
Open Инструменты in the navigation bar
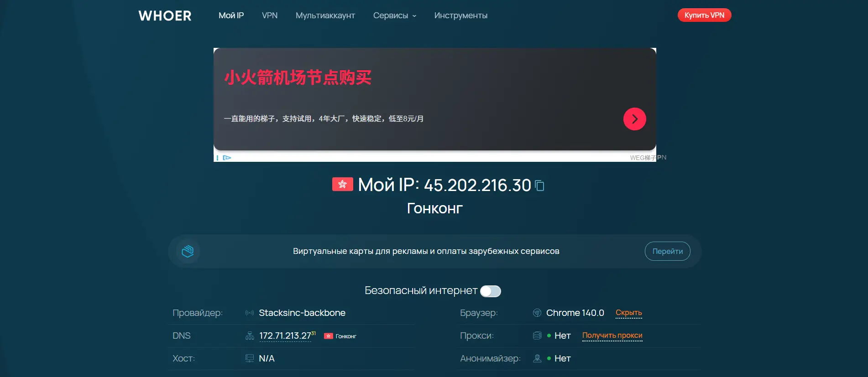[x=460, y=15]
